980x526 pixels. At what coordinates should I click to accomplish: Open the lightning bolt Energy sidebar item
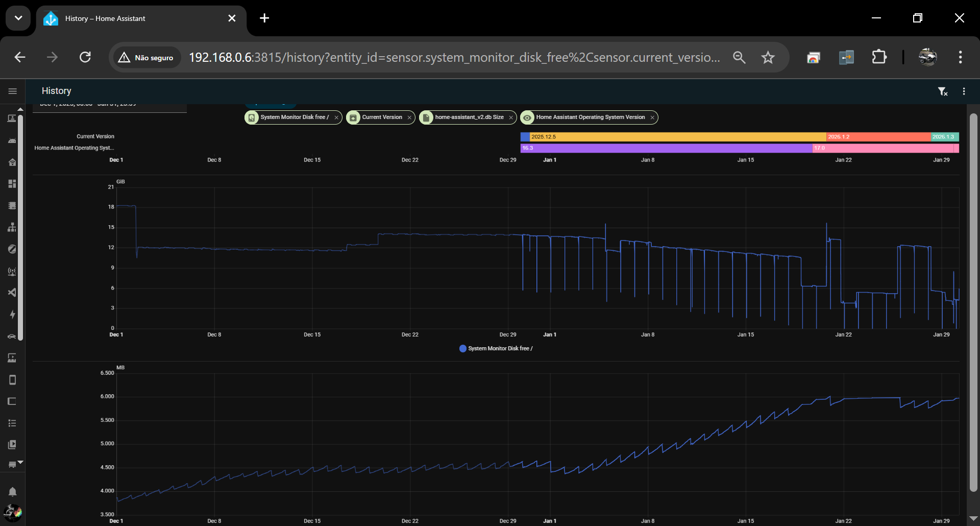click(13, 315)
